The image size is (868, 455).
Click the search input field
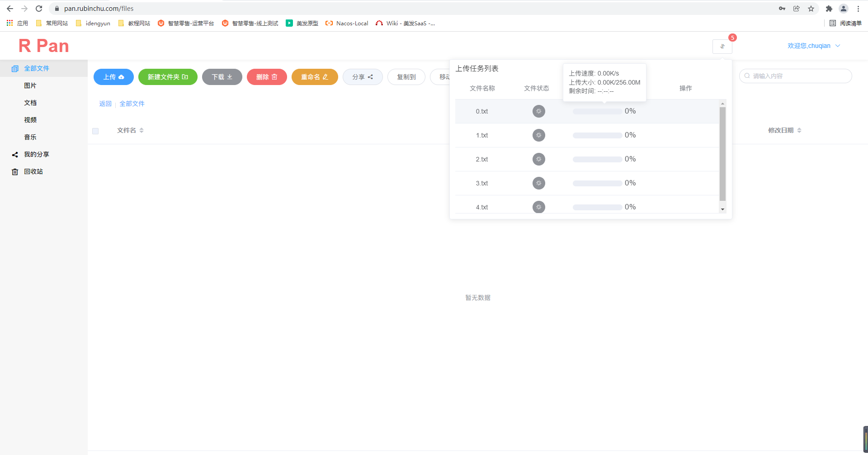click(796, 76)
